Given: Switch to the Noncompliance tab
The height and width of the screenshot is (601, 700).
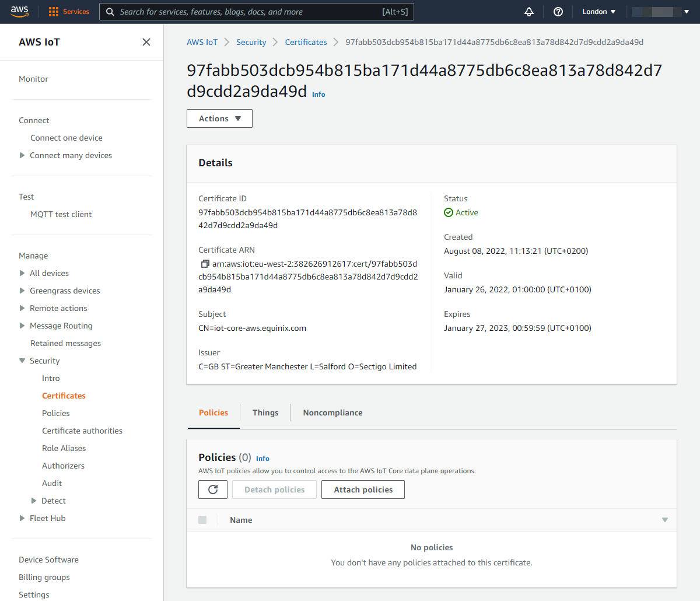Looking at the screenshot, I should 332,413.
